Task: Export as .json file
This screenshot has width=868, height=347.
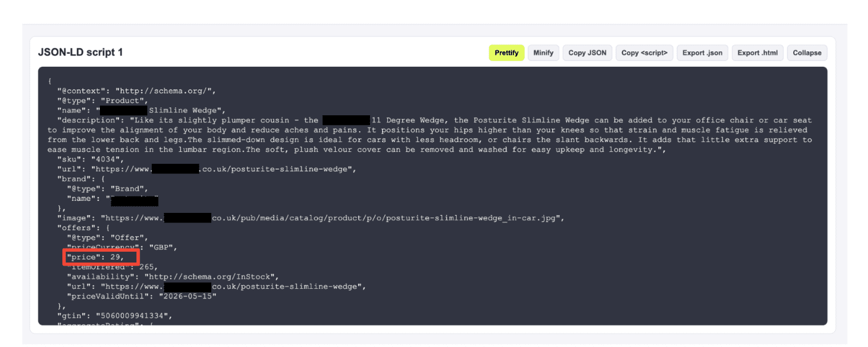Action: [702, 53]
